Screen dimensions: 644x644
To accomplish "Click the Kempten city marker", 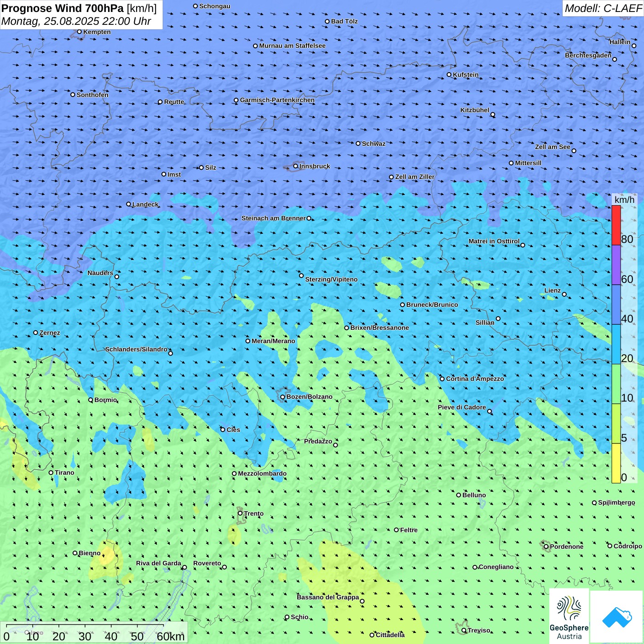I will (x=79, y=32).
